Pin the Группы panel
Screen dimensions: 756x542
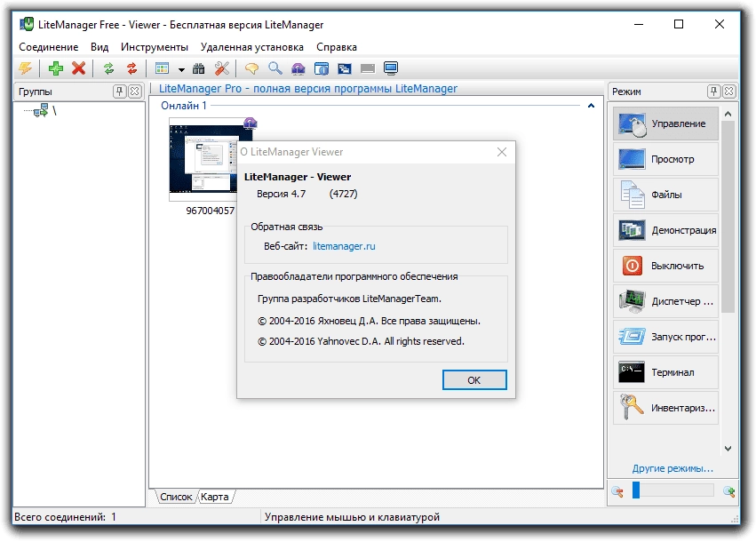pyautogui.click(x=119, y=92)
